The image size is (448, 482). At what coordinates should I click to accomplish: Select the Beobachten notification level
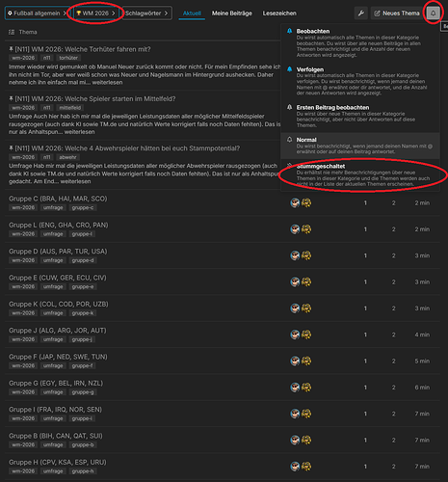click(x=360, y=42)
